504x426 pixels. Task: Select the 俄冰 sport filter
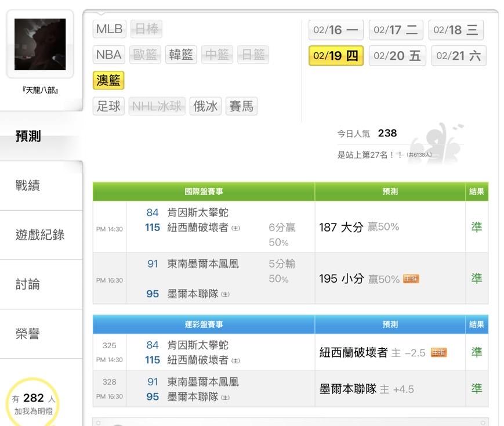tap(205, 106)
